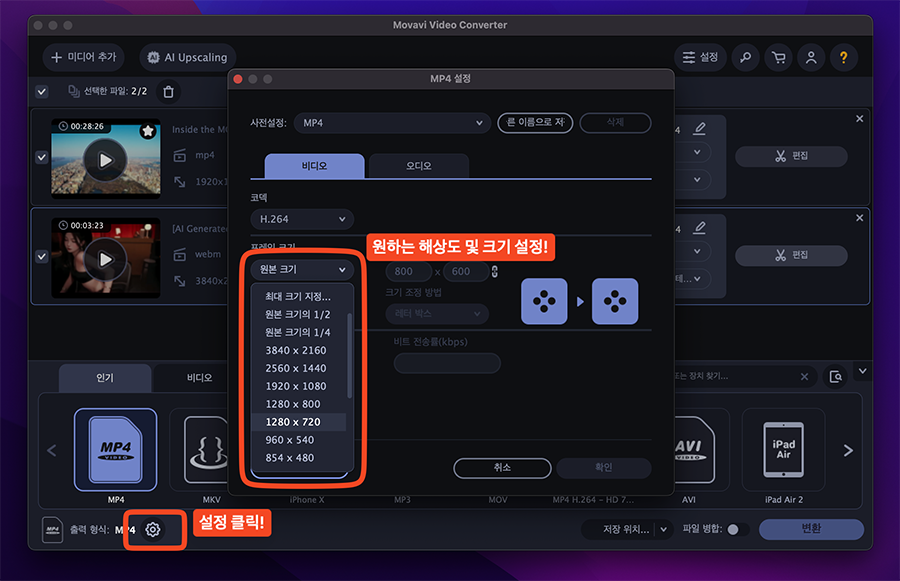Click the resolution list scrollbar
900x581 pixels.
(350, 356)
